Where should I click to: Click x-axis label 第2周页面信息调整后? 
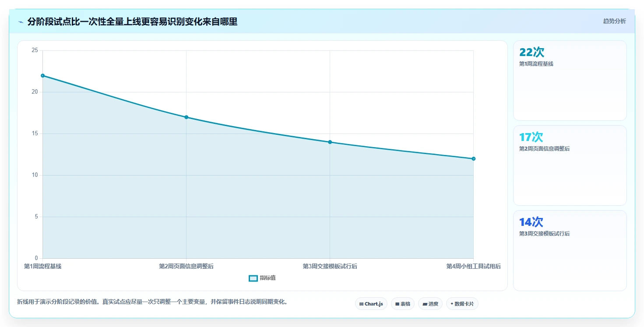[x=187, y=266]
